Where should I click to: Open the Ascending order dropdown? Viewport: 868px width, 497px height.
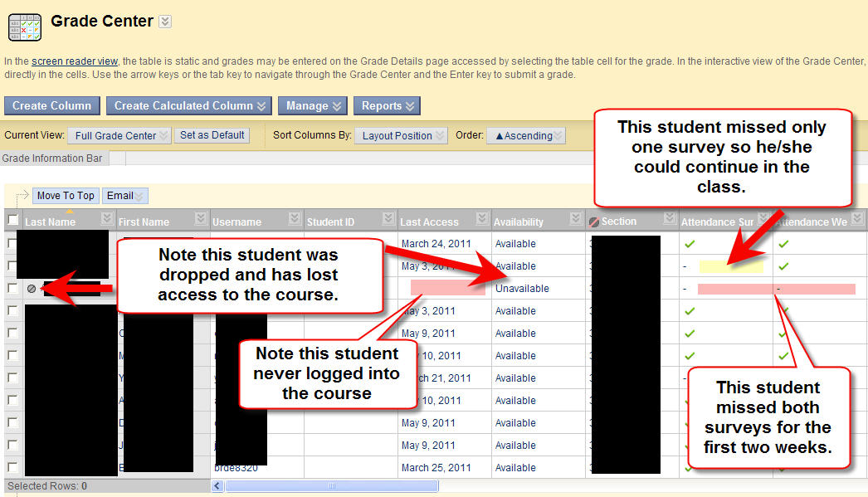point(526,135)
